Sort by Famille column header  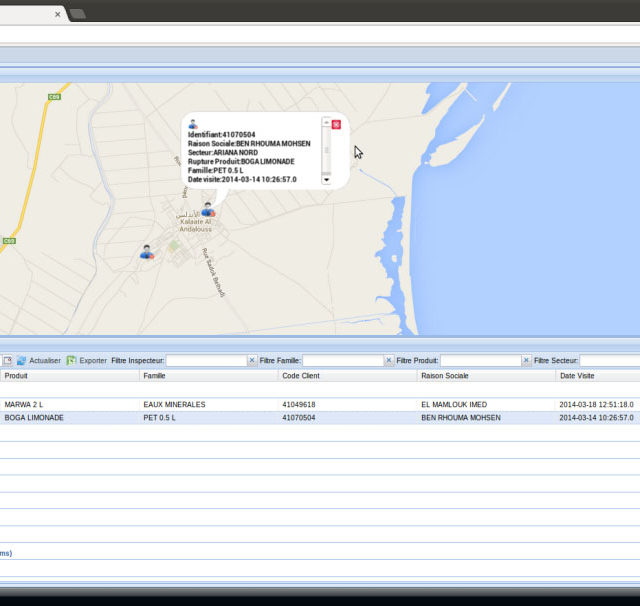[200, 376]
